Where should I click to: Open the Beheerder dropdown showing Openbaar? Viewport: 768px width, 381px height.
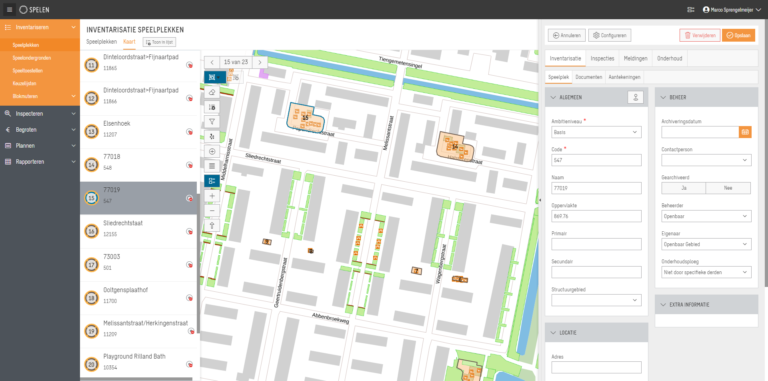pyautogui.click(x=706, y=216)
